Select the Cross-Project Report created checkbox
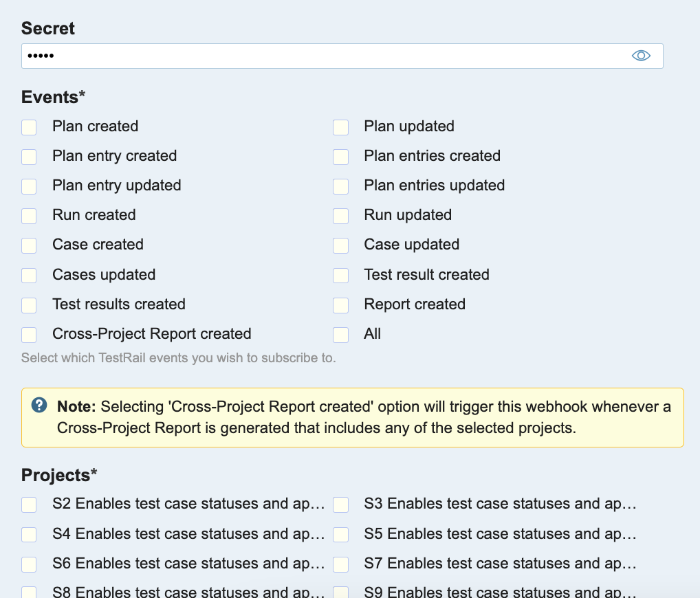 coord(29,335)
